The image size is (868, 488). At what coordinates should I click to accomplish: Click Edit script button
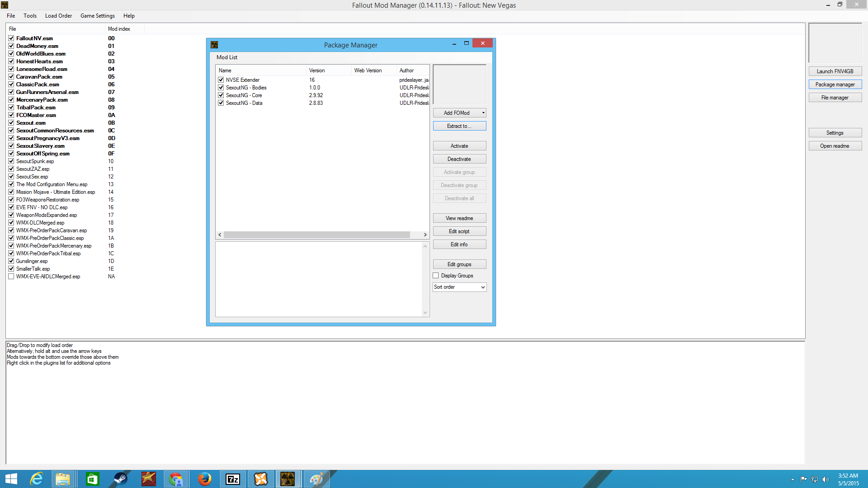coord(459,231)
